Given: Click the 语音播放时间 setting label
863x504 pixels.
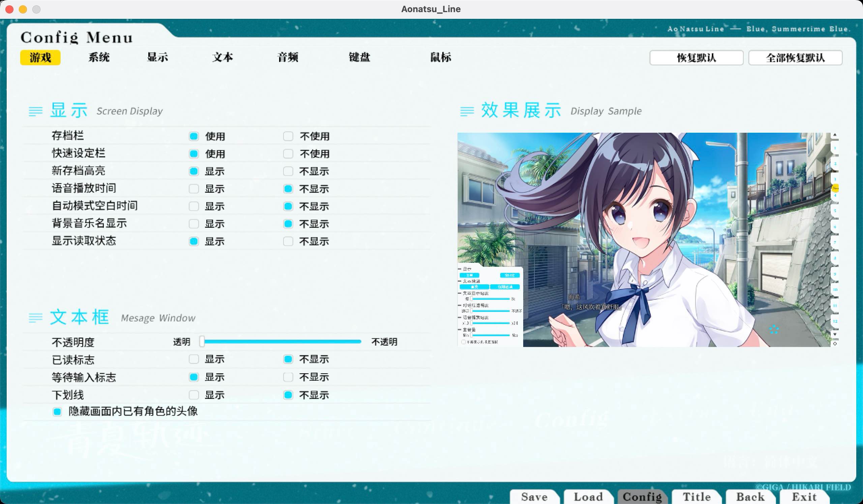Looking at the screenshot, I should coord(84,188).
